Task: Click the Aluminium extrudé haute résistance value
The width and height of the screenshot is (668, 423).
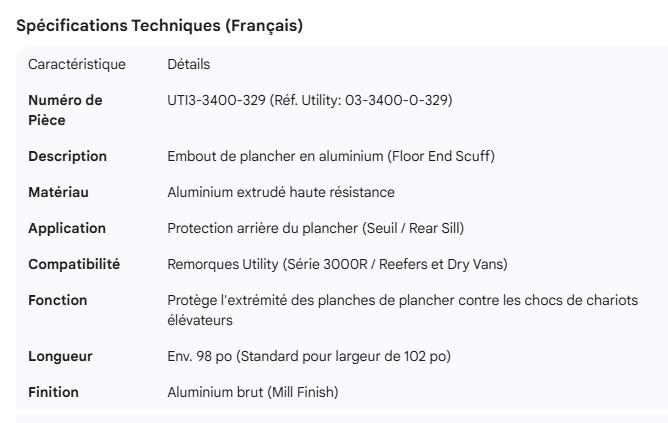Action: coord(281,193)
